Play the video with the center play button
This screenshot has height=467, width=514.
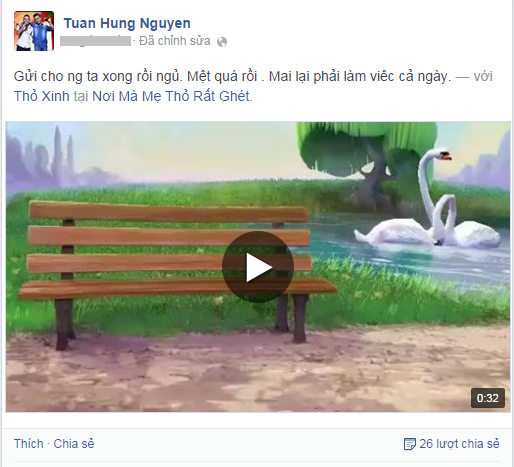coord(258,267)
